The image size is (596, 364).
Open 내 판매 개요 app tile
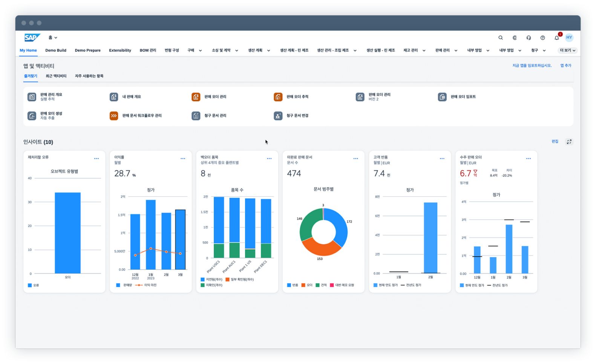pos(126,97)
